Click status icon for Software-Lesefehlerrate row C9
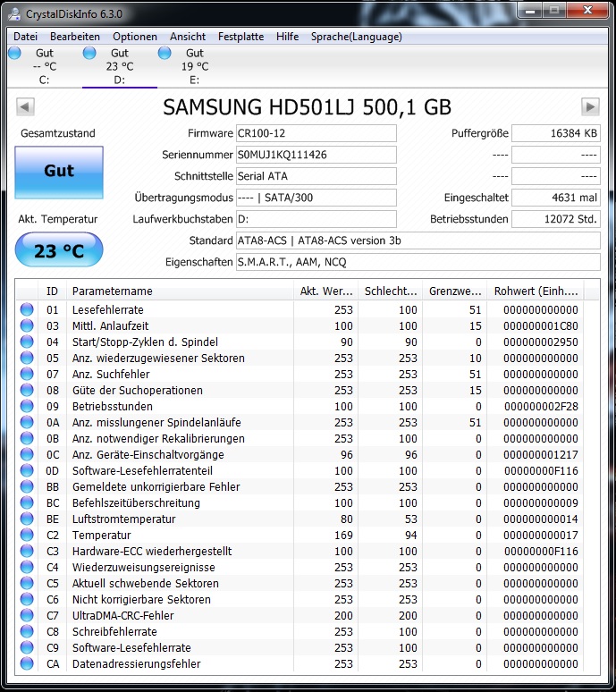 27,648
